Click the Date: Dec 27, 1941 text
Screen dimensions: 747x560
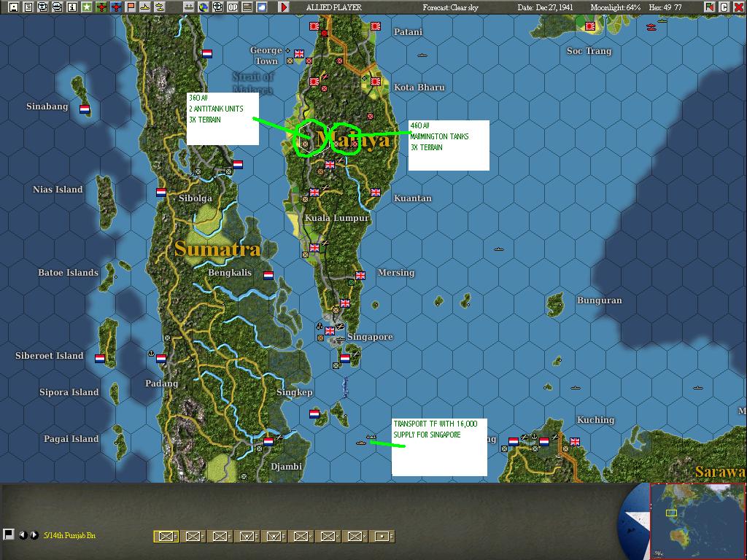(546, 7)
